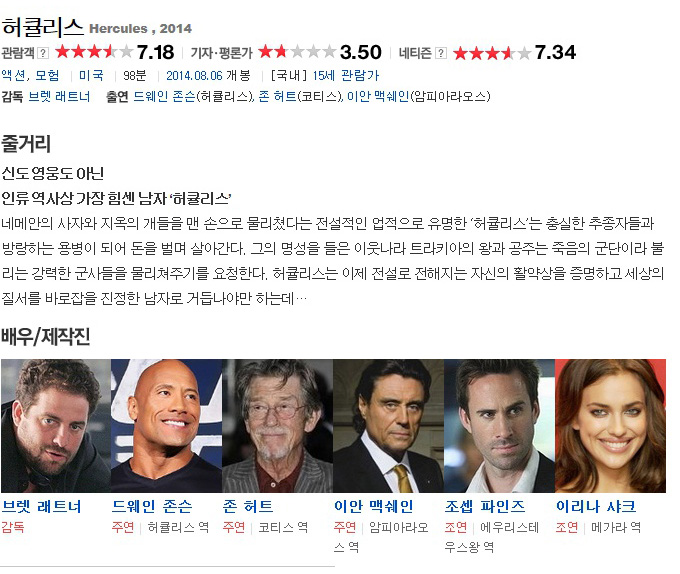Open director 브렛 래트너 link in info row

tap(59, 96)
